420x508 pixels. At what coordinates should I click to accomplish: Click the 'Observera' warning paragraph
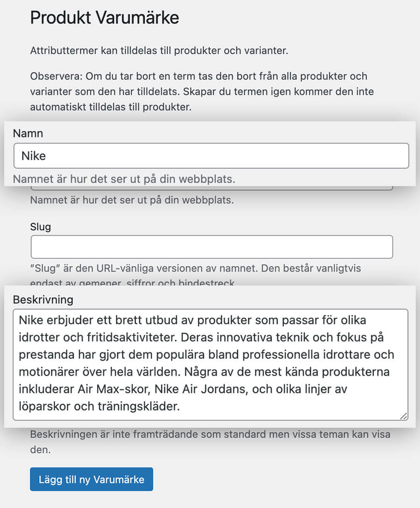pyautogui.click(x=202, y=91)
